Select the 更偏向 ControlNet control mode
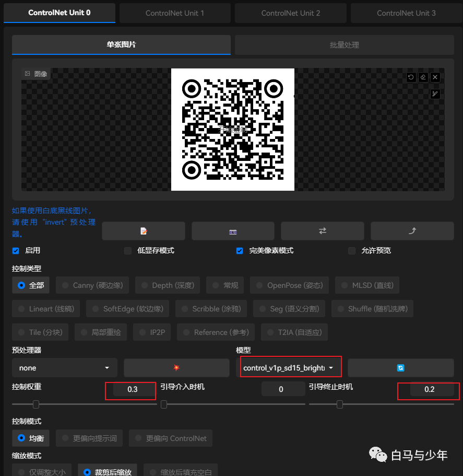This screenshot has height=476, width=463. click(x=171, y=438)
